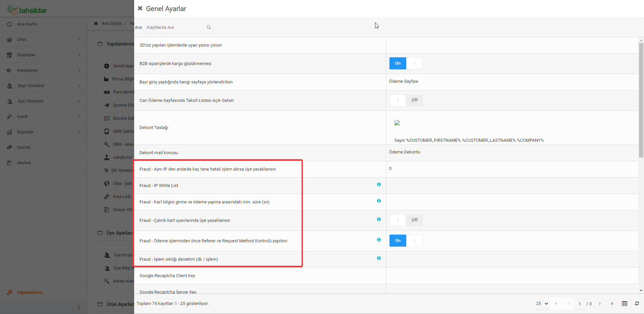Image resolution: width=644 pixels, height=314 pixels.
Task: Click the page number input field
Action: (x=580, y=304)
